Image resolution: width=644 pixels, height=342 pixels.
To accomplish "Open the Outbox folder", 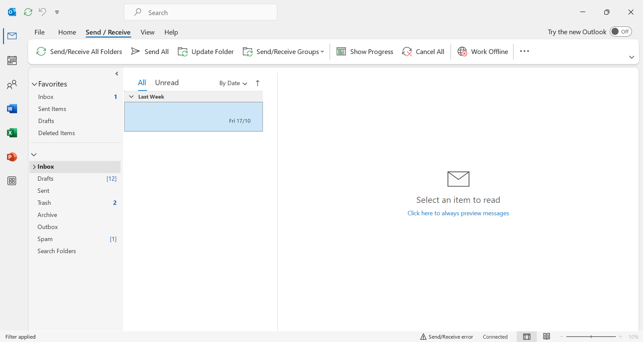I will [76, 227].
